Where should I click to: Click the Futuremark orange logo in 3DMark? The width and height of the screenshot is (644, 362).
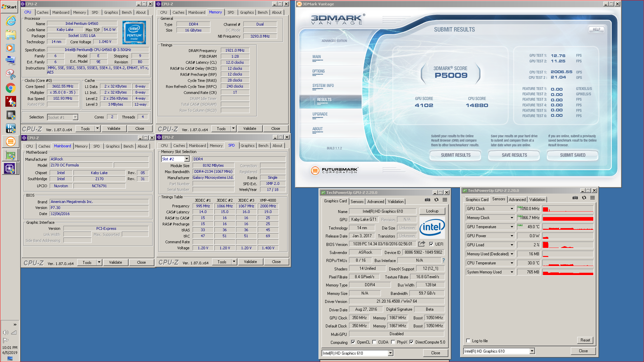pyautogui.click(x=315, y=170)
